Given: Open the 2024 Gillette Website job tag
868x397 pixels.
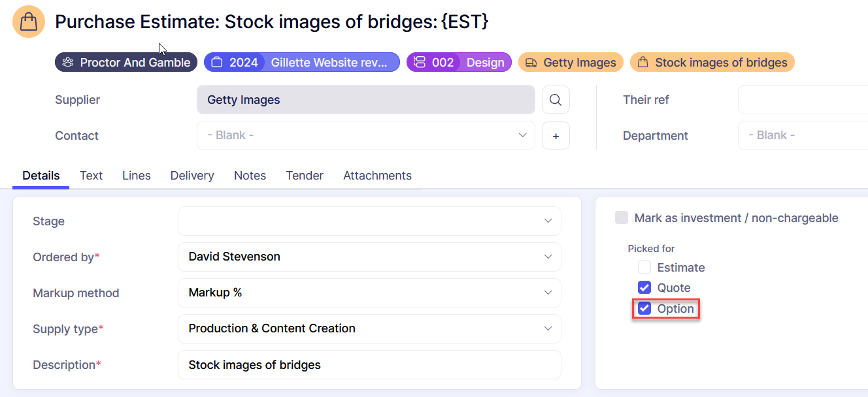Looking at the screenshot, I should coord(301,63).
